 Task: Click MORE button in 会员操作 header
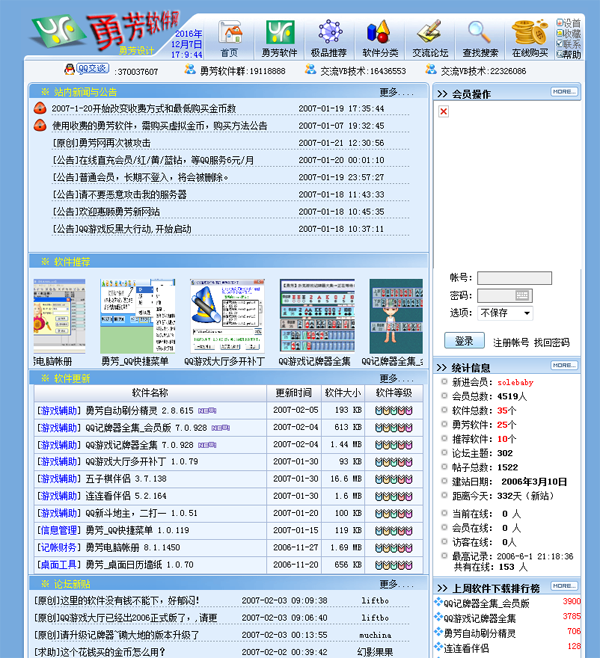click(x=564, y=92)
